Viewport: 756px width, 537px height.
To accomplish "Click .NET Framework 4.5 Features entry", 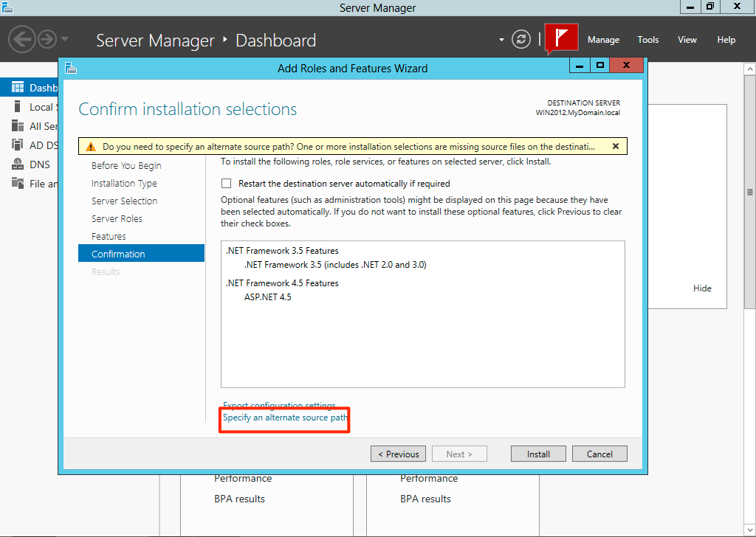I will [282, 283].
